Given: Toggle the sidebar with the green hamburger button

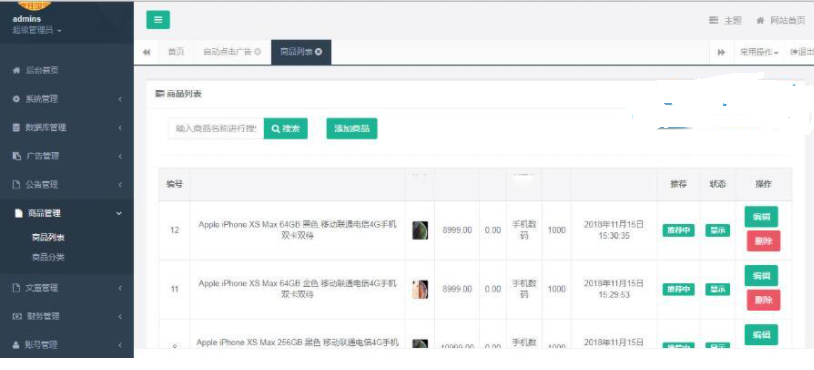Looking at the screenshot, I should click(158, 20).
